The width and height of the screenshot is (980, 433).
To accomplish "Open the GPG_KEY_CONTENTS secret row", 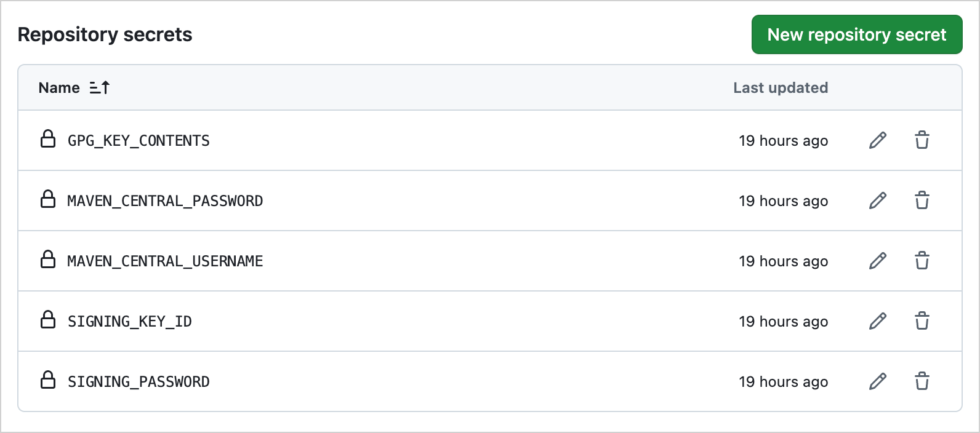I will [x=138, y=140].
